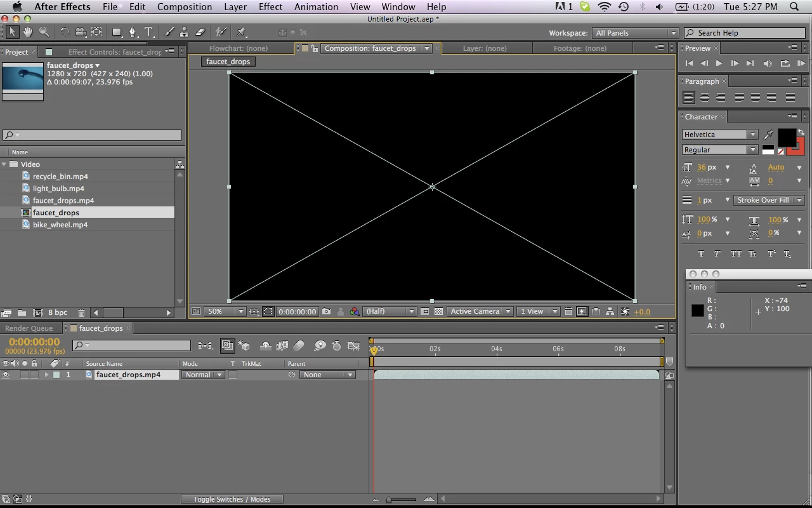This screenshot has width=812, height=508.
Task: Toggle fast previews button in viewer
Action: point(582,312)
